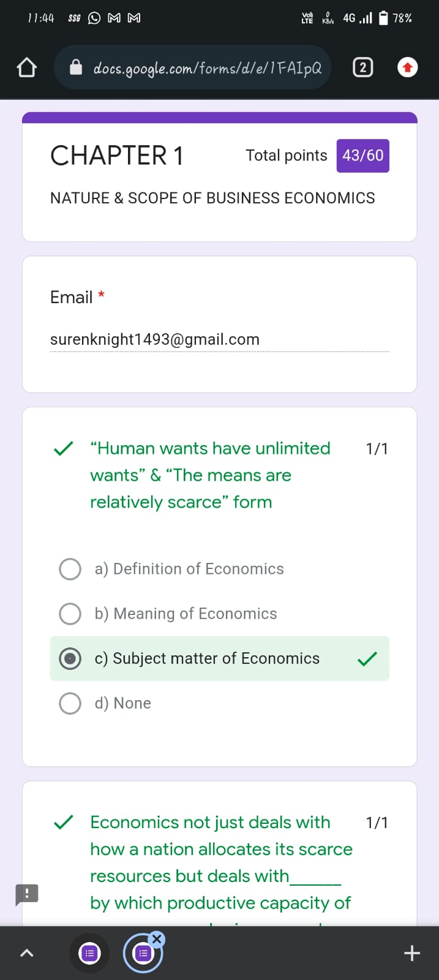Open a new tab with plus icon

click(x=412, y=953)
